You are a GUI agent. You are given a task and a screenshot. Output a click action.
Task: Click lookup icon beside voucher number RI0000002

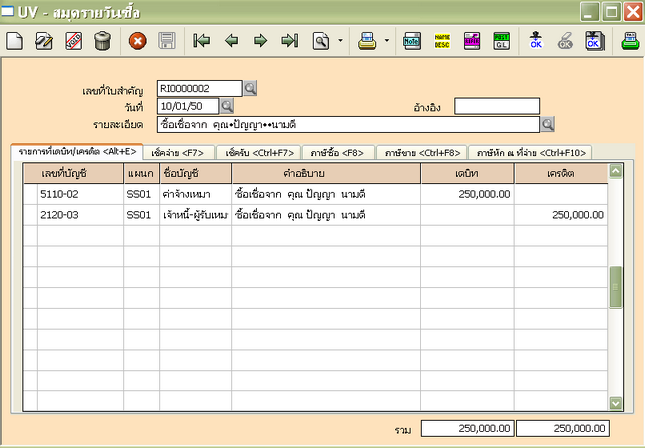point(250,88)
